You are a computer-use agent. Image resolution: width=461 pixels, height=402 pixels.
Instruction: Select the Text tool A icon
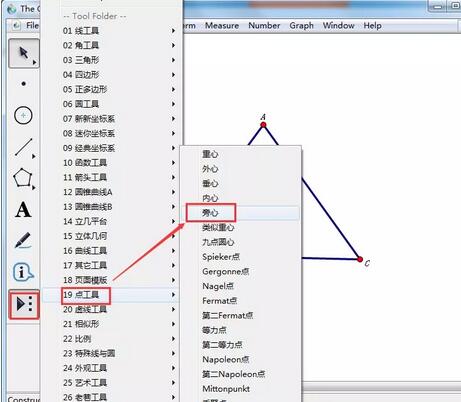click(23, 210)
